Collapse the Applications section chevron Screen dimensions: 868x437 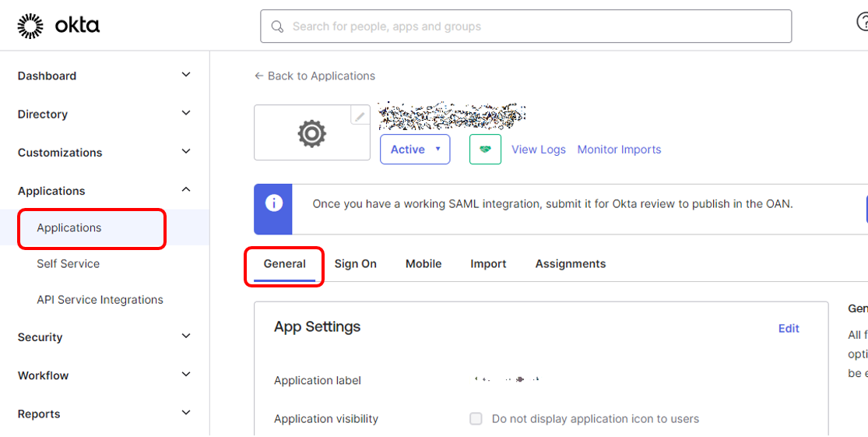186,189
